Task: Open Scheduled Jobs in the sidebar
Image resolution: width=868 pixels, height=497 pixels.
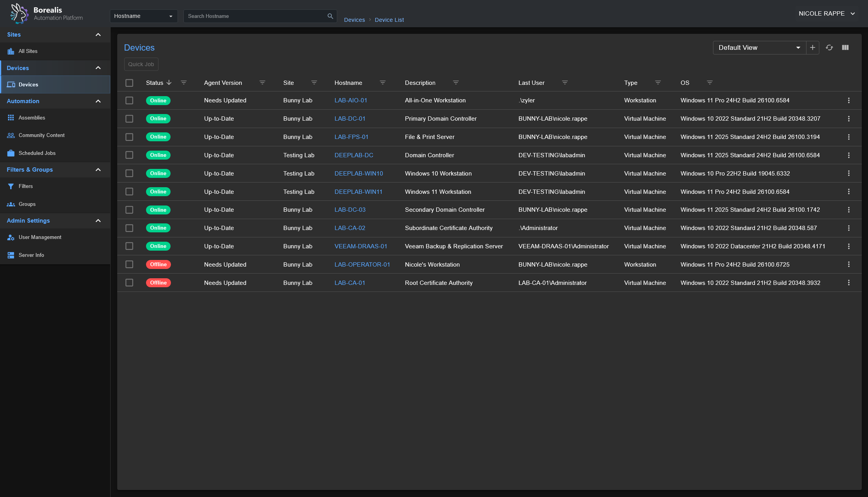Action: 37,153
